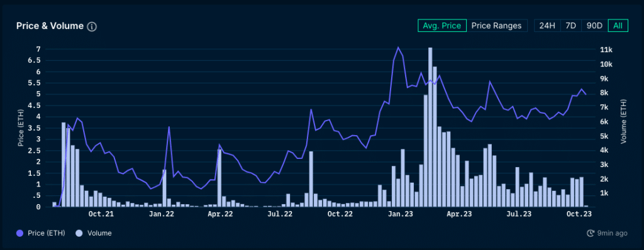Toggle the Volume legend dot
644x250 pixels.
tap(80, 233)
